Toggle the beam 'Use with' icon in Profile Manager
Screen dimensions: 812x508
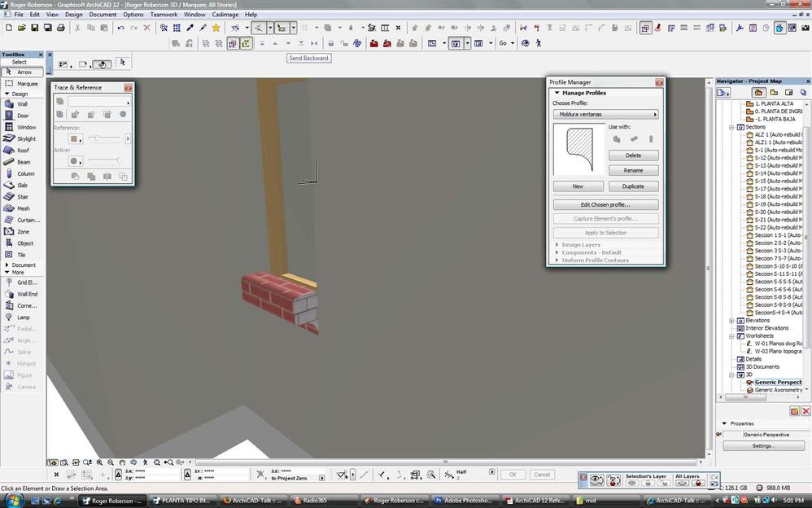point(634,139)
